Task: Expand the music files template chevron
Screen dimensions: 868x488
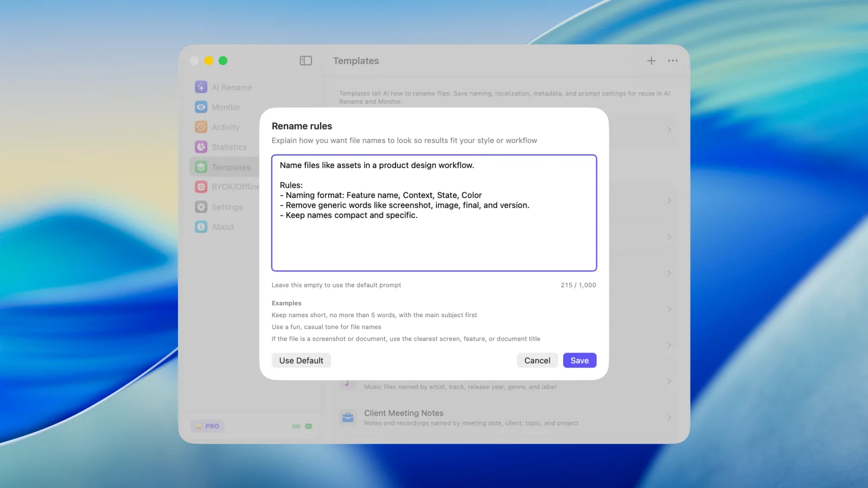Action: coord(669,382)
